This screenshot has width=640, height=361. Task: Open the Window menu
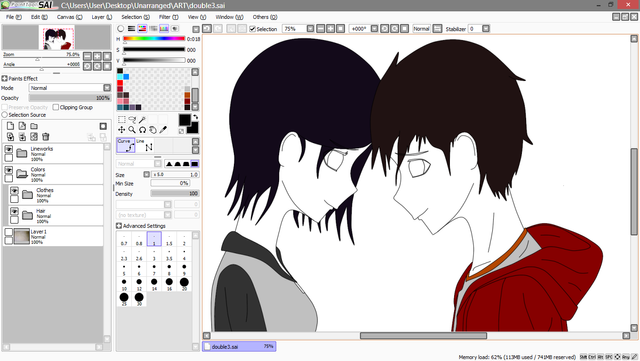point(229,17)
